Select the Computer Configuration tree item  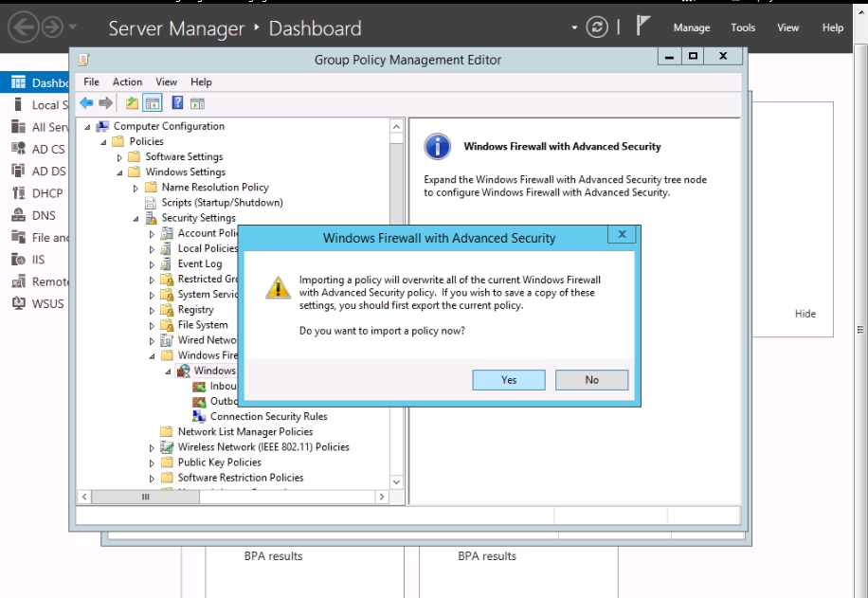[169, 126]
